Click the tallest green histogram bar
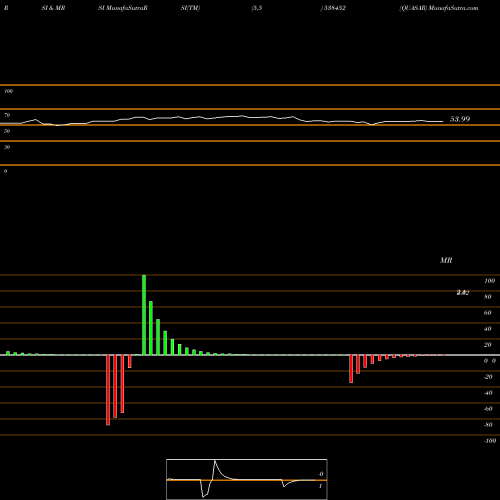The width and height of the screenshot is (500, 500). coord(144,315)
